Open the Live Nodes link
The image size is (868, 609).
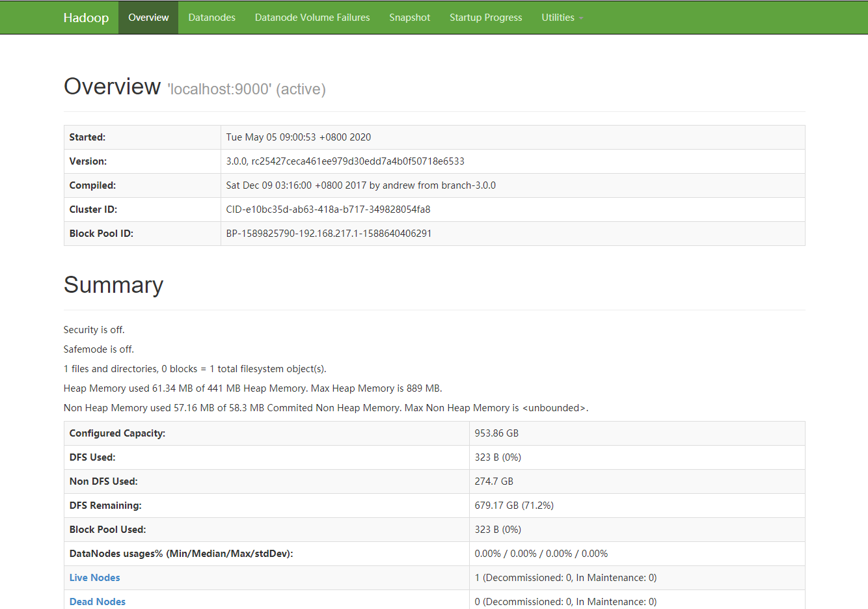(x=95, y=578)
